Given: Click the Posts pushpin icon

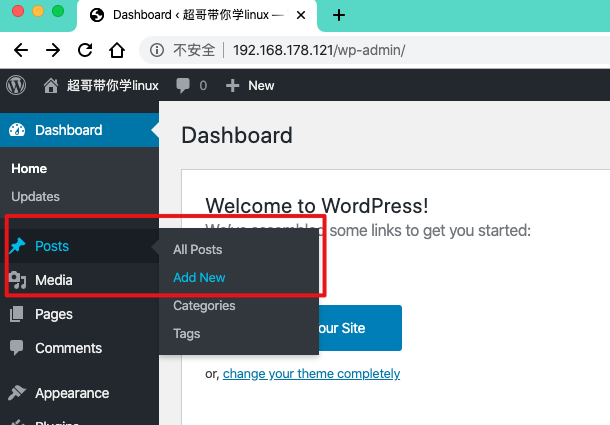Looking at the screenshot, I should click(x=17, y=246).
